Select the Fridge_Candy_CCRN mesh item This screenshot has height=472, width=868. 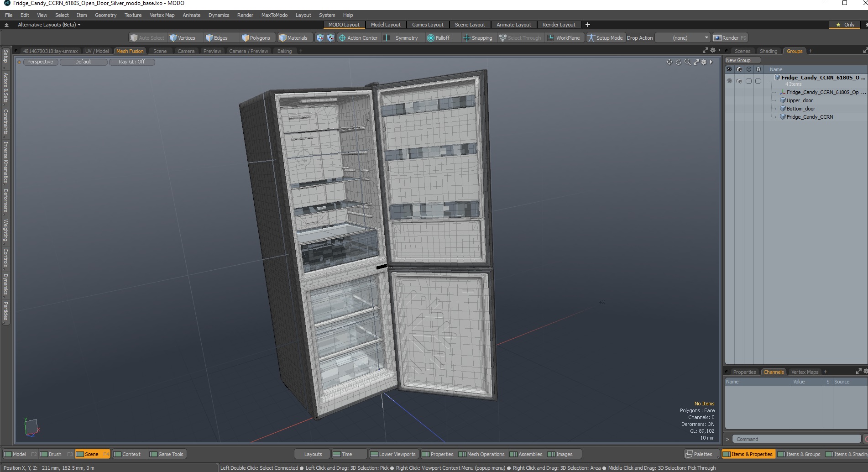(810, 117)
